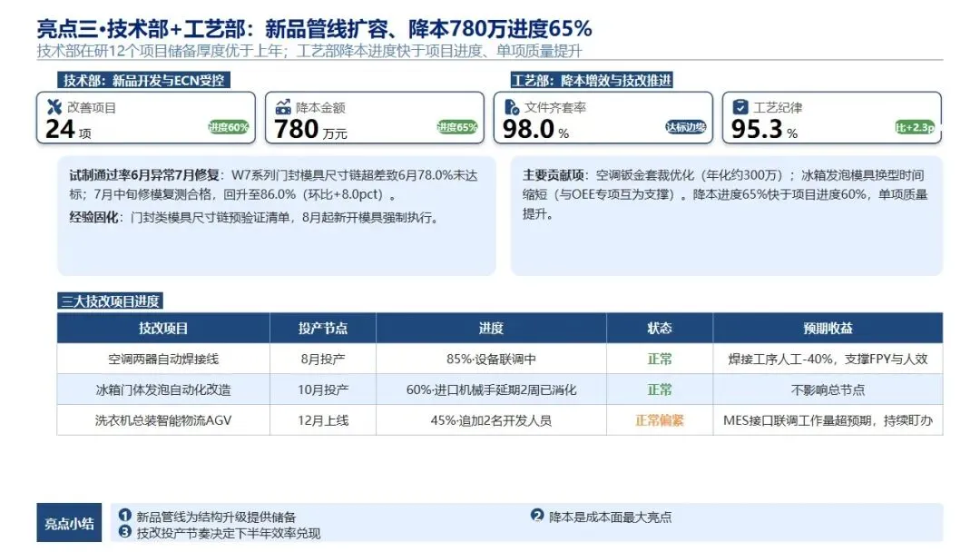The height and width of the screenshot is (552, 980).
Task: Click the 45%·追加2名开发人员 cell
Action: click(x=491, y=420)
